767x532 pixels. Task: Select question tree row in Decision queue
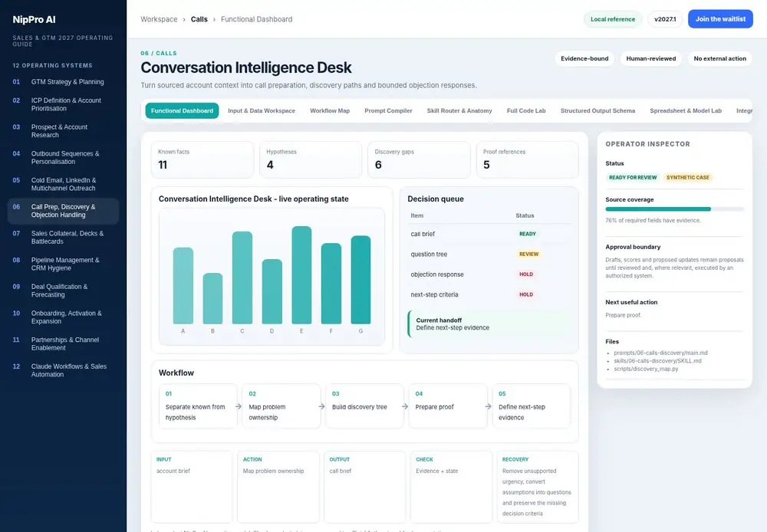489,254
